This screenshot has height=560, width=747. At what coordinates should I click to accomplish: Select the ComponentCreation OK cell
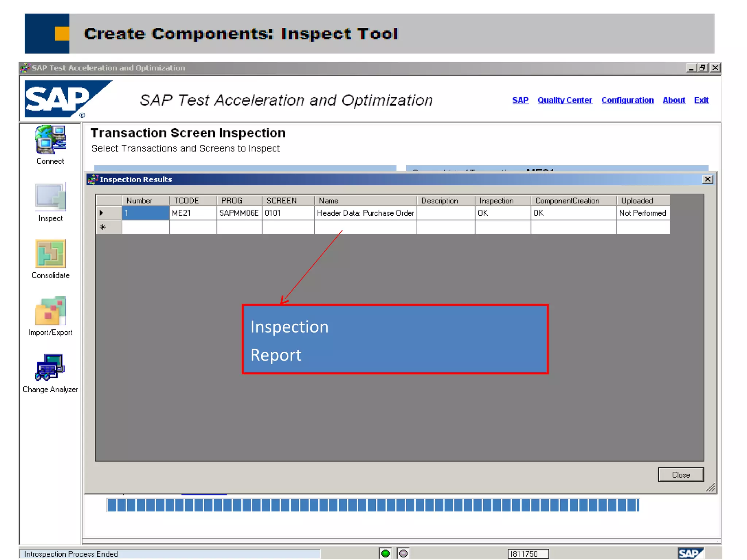573,213
